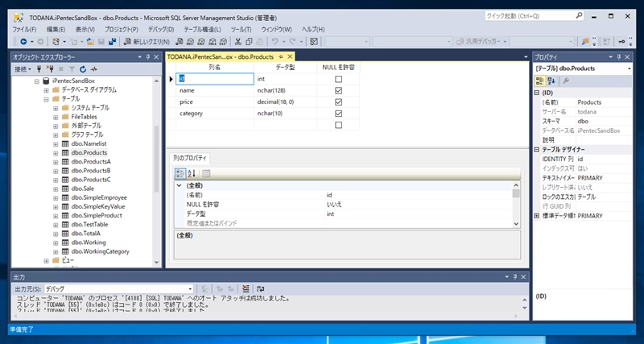Viewport: 644px width, 344px height.
Task: Click the Undo arrow icon
Action: coord(275,42)
